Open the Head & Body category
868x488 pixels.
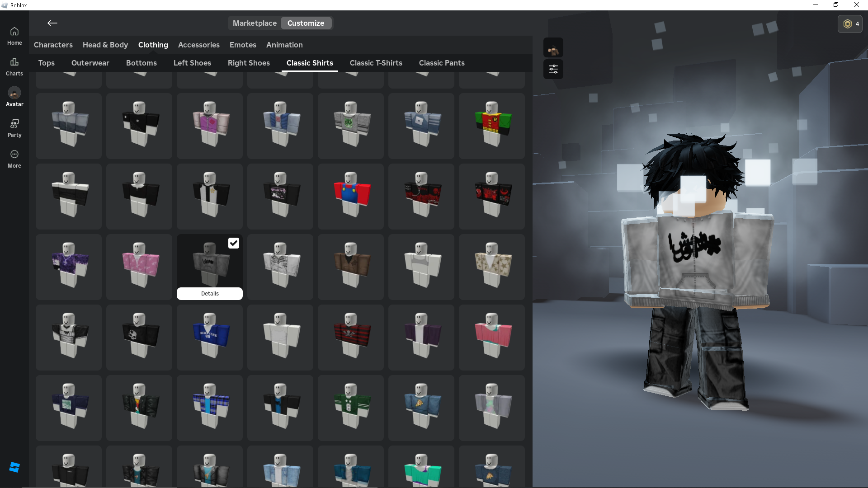(105, 45)
